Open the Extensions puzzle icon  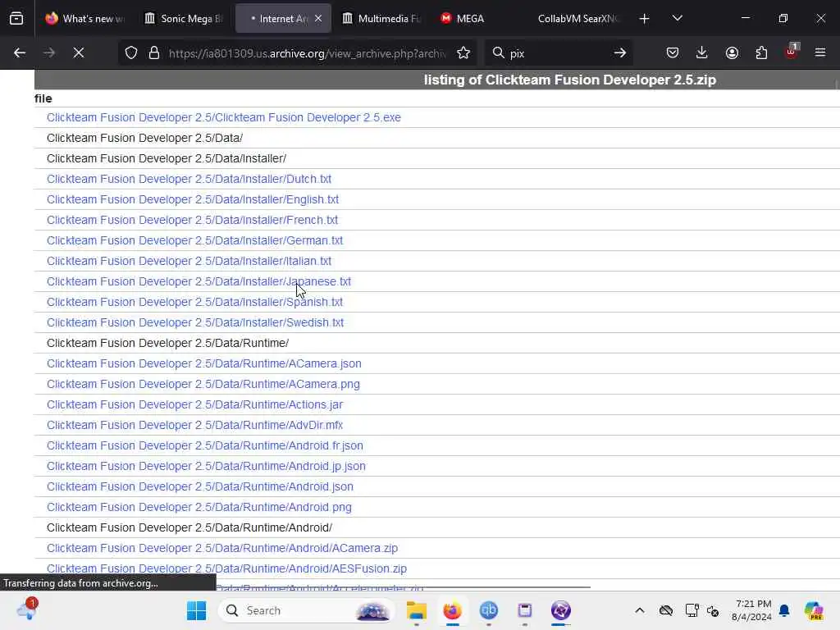click(761, 52)
